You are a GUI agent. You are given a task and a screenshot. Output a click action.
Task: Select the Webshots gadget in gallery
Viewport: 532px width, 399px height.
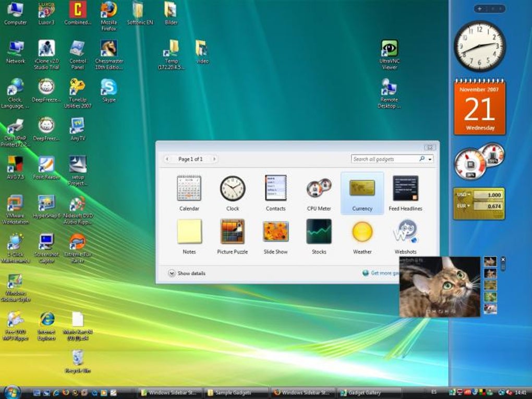(x=405, y=236)
